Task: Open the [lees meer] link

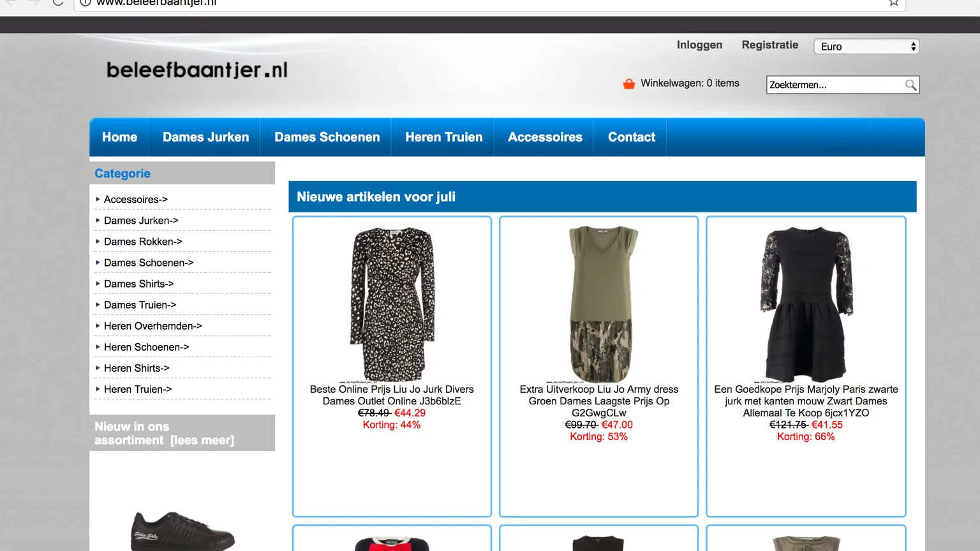Action: point(202,440)
